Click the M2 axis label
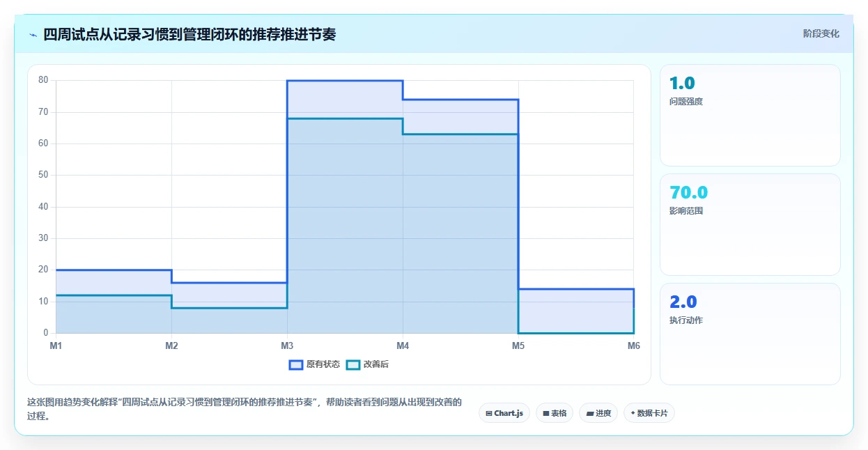This screenshot has height=450, width=868. 171,346
